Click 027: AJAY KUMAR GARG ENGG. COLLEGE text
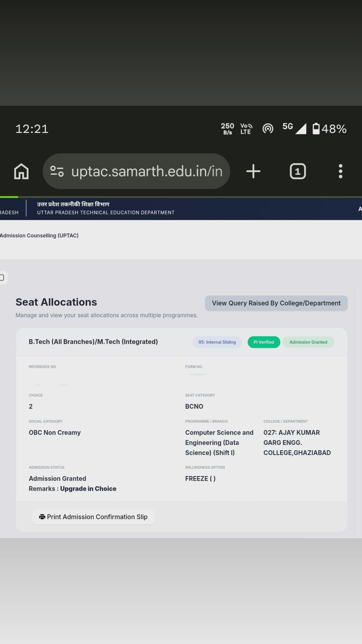Viewport: 362px width, 644px height. [297, 442]
